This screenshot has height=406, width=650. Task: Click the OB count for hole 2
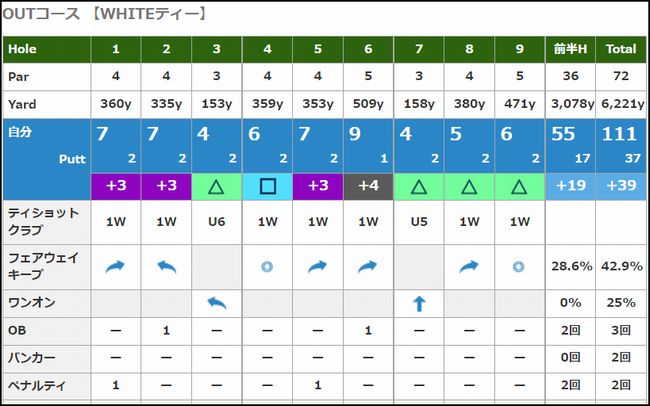(166, 330)
